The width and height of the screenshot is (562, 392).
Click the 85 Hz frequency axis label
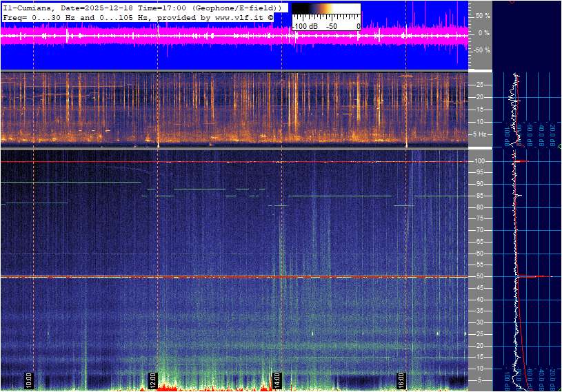point(479,196)
